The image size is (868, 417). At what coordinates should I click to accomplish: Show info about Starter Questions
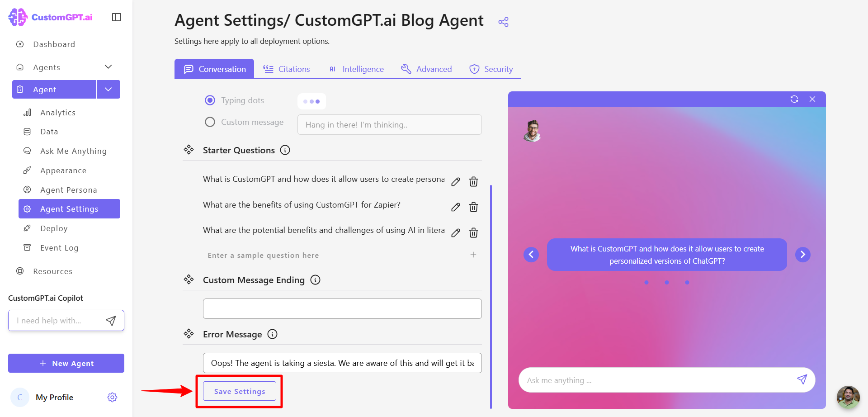coord(285,150)
